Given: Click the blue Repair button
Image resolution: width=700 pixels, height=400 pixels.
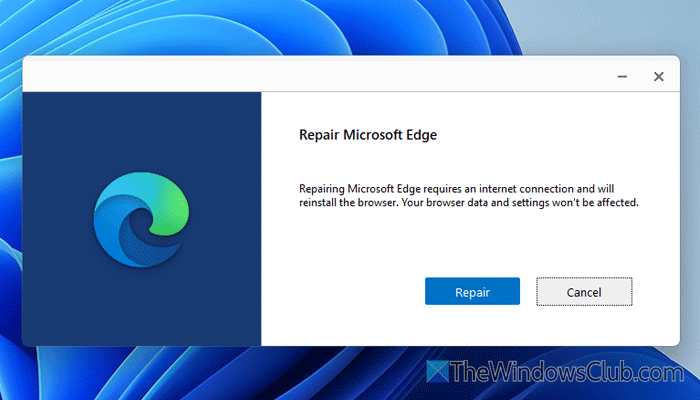Looking at the screenshot, I should tap(472, 292).
